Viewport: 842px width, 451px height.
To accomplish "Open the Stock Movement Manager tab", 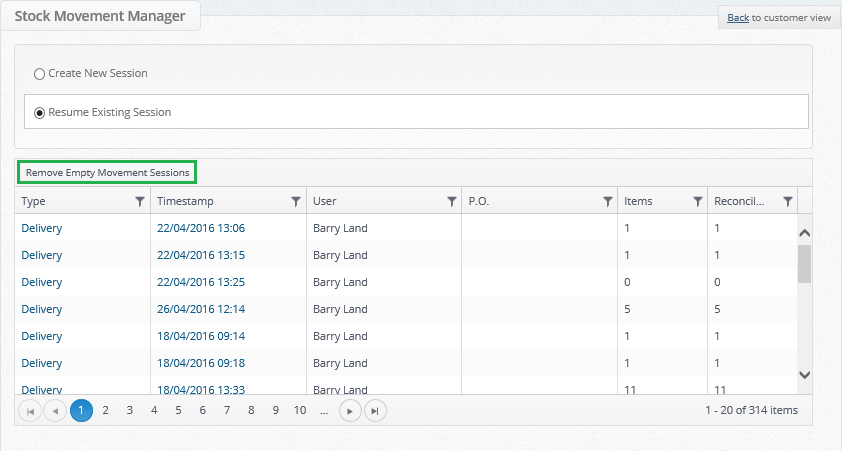I will coord(100,16).
